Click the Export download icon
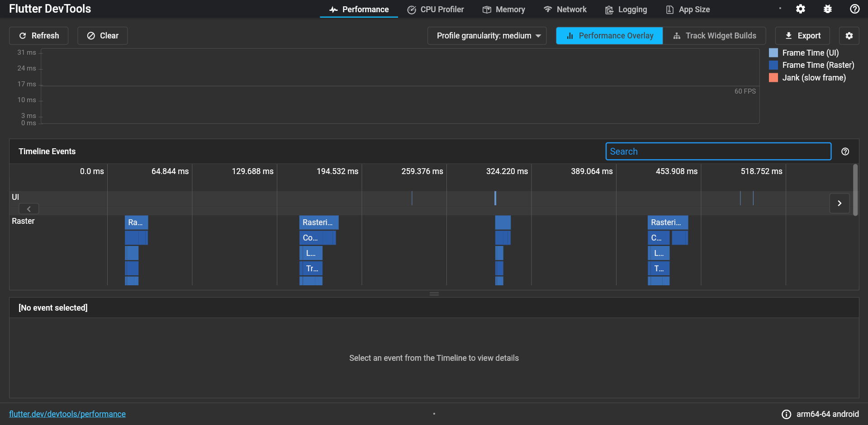The width and height of the screenshot is (868, 425). click(788, 35)
